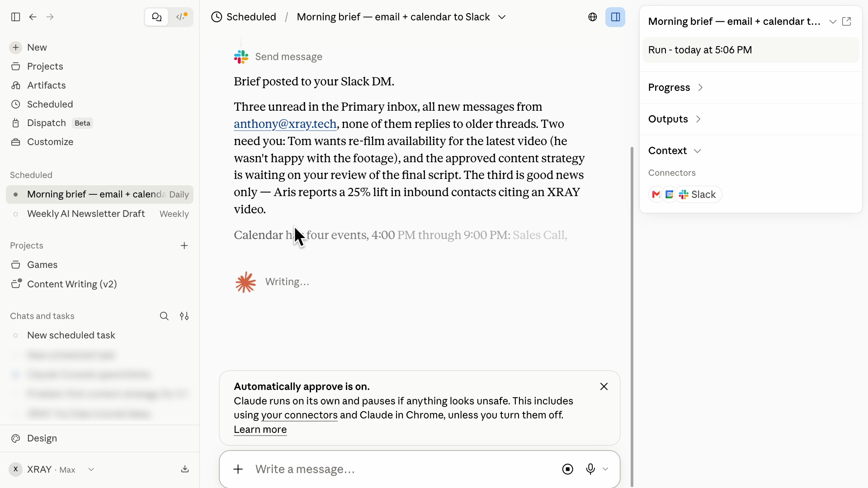This screenshot has width=868, height=488.
Task: Open the your connectors link
Action: pos(299,415)
